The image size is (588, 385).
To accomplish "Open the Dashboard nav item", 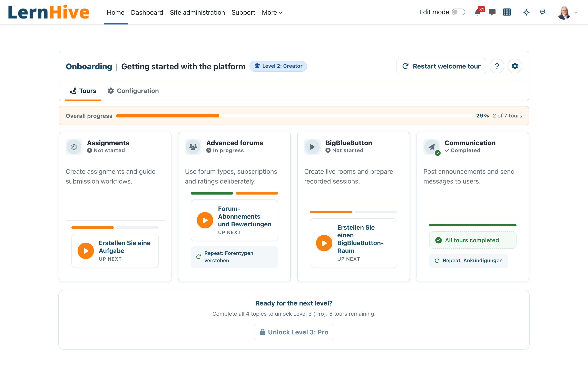I will click(147, 12).
